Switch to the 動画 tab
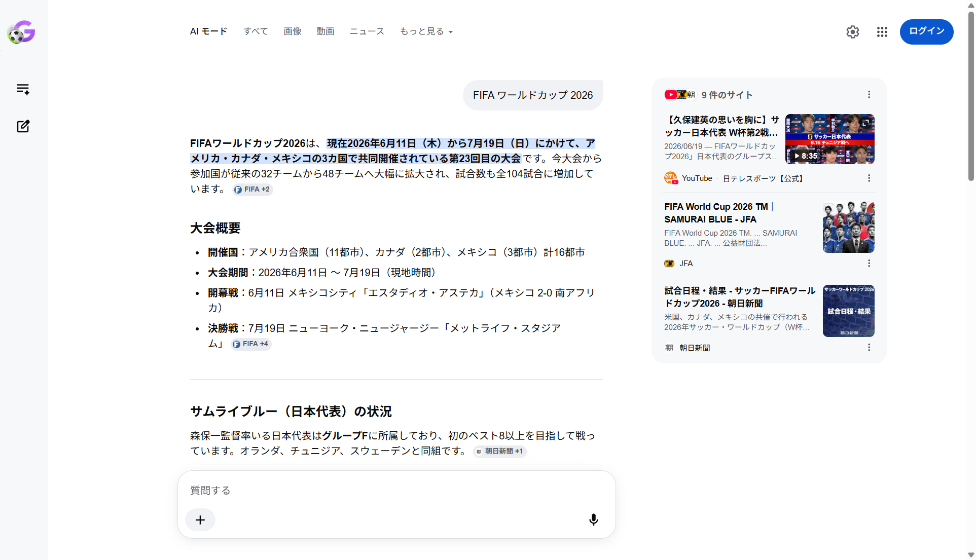Image resolution: width=976 pixels, height=560 pixels. coord(326,31)
